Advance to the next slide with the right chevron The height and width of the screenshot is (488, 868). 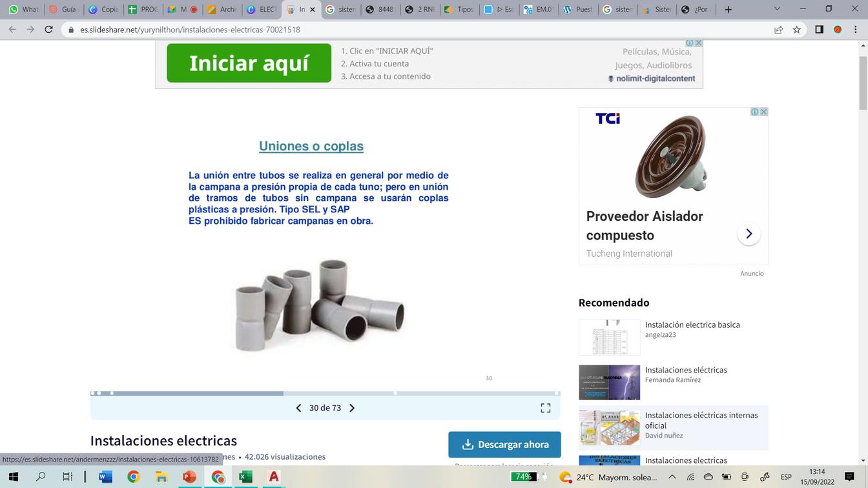pos(352,408)
